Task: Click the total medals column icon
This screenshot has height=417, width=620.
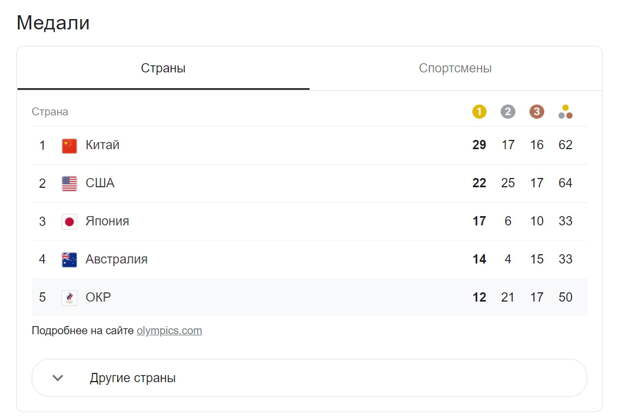Action: [565, 112]
